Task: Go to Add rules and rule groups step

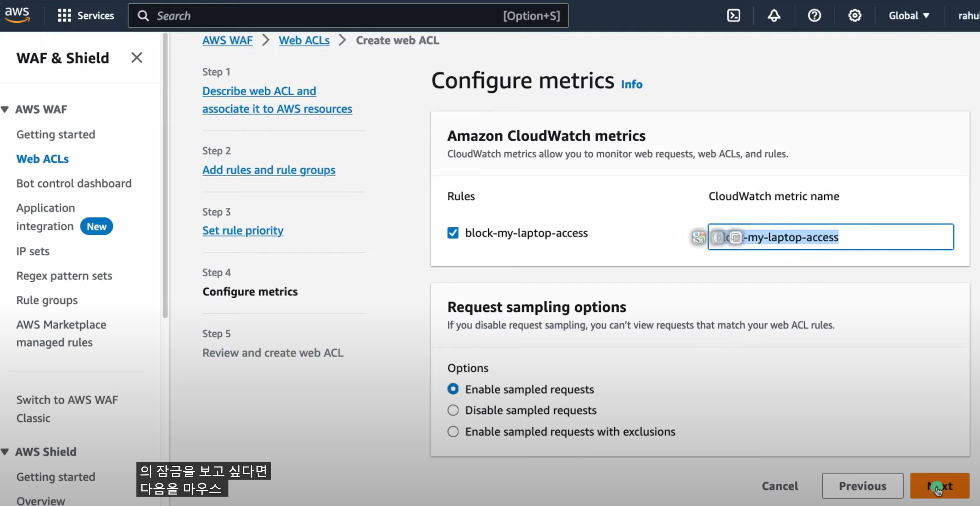Action: [269, 170]
